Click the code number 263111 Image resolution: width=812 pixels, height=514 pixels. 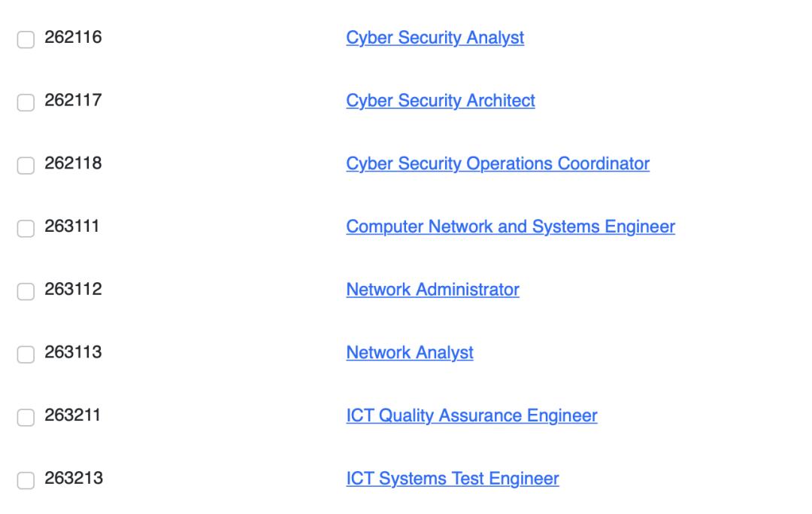click(74, 227)
